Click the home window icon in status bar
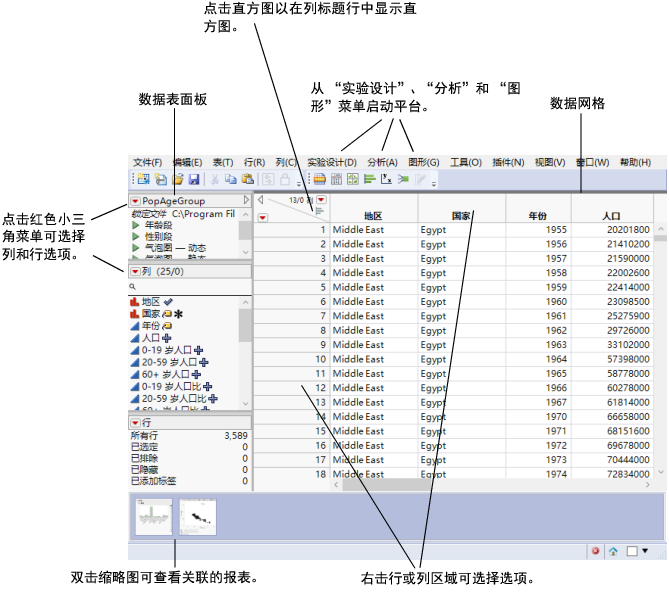 613,551
